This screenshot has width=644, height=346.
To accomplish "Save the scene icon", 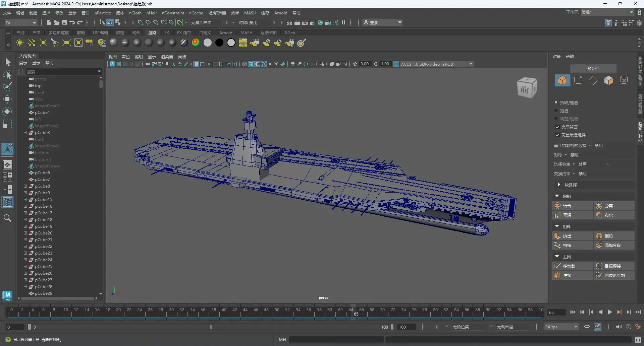I will click(x=64, y=22).
